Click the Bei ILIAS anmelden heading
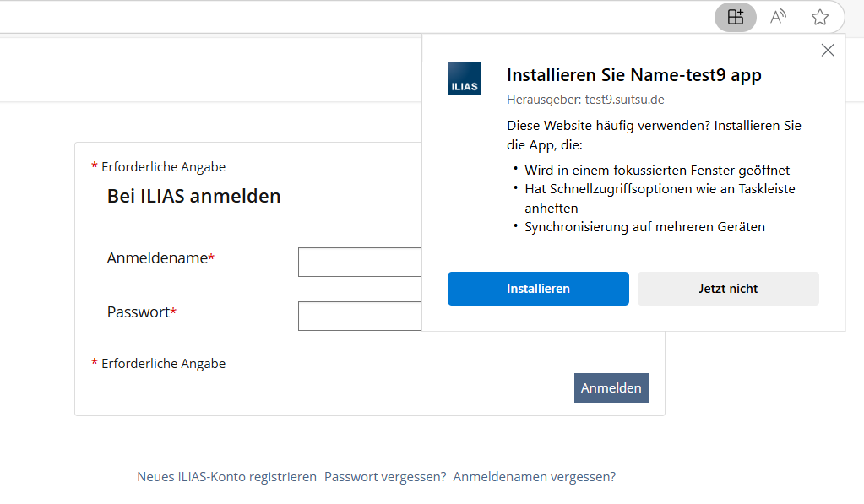Image resolution: width=864 pixels, height=504 pixels. coord(193,197)
